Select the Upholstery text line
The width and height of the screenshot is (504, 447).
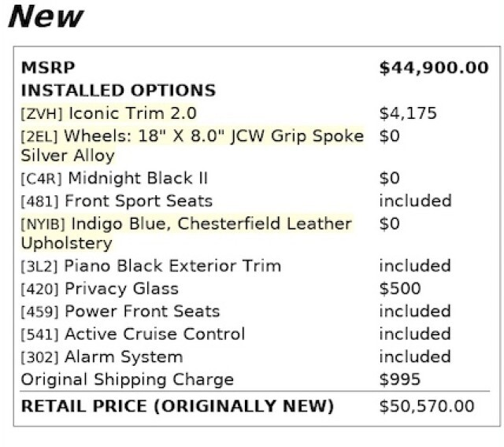click(66, 243)
